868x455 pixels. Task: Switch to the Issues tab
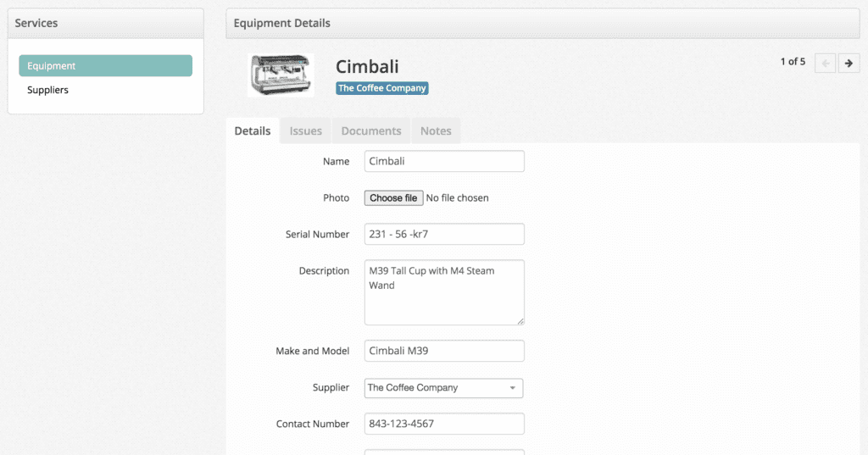pyautogui.click(x=305, y=130)
